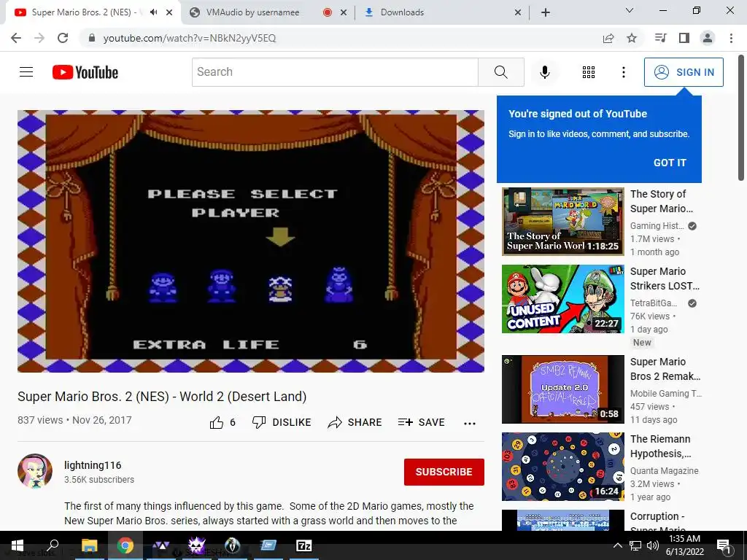
Task: Open The Riemann Hypothesis video thumbnail
Action: [x=563, y=467]
